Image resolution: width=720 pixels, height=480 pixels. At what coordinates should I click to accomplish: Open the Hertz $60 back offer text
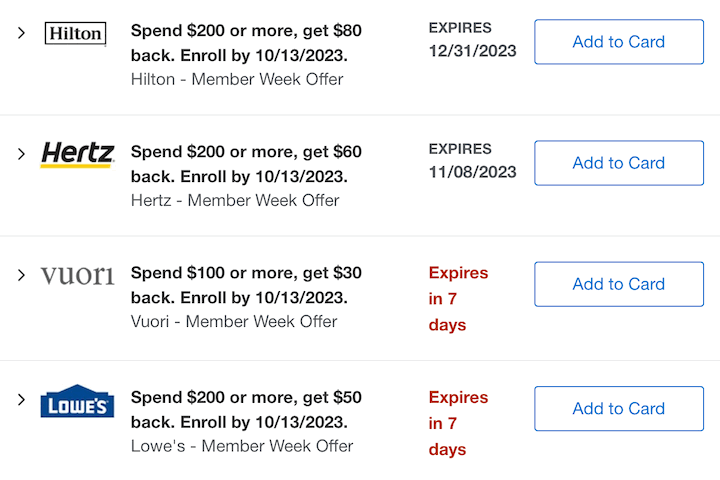[x=246, y=164]
